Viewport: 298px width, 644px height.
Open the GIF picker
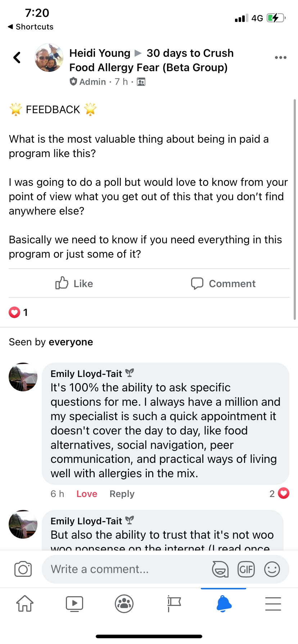[246, 569]
